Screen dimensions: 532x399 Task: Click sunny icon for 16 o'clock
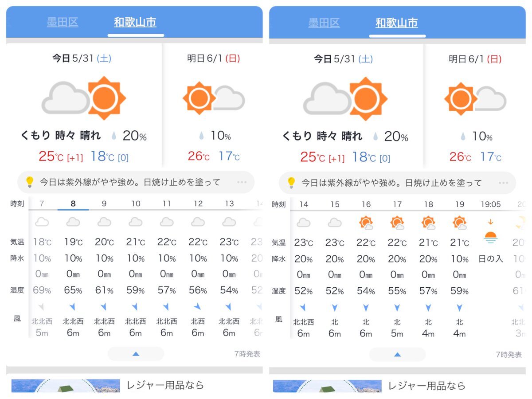click(x=366, y=223)
